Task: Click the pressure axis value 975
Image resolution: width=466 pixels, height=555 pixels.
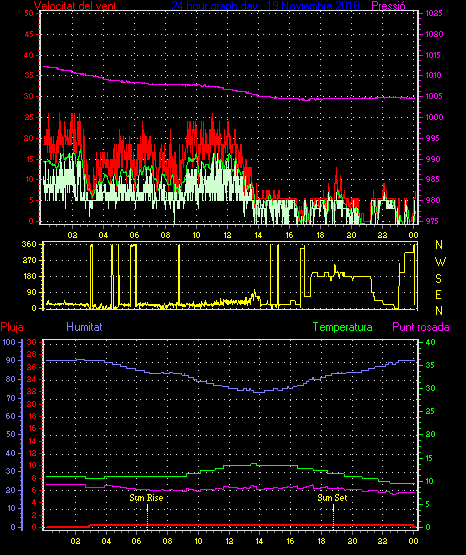Action: pos(432,221)
